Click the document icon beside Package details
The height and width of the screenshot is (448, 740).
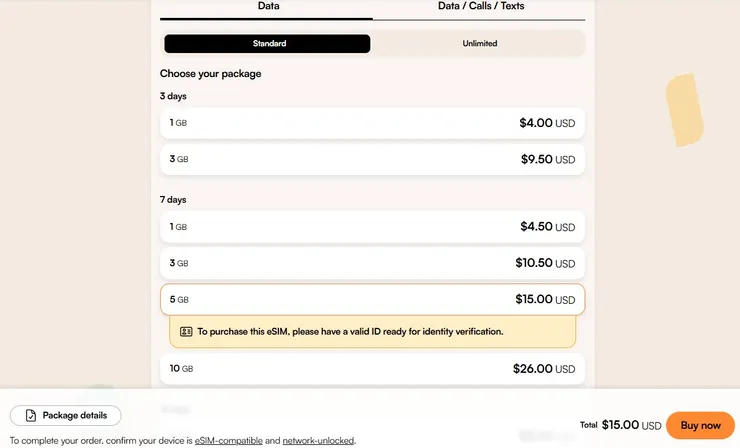[31, 415]
